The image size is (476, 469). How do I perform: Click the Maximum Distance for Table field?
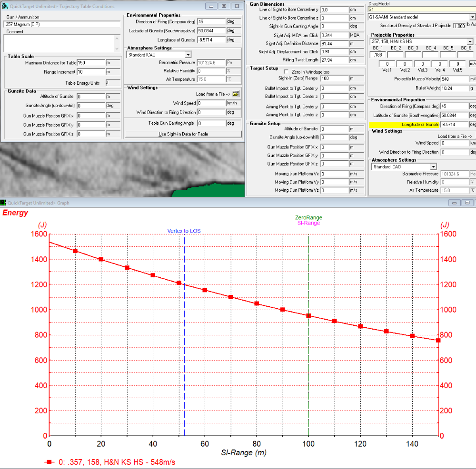click(91, 63)
